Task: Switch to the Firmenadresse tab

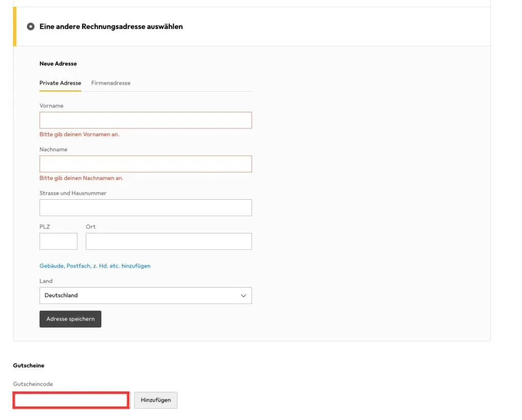Action: [x=110, y=83]
